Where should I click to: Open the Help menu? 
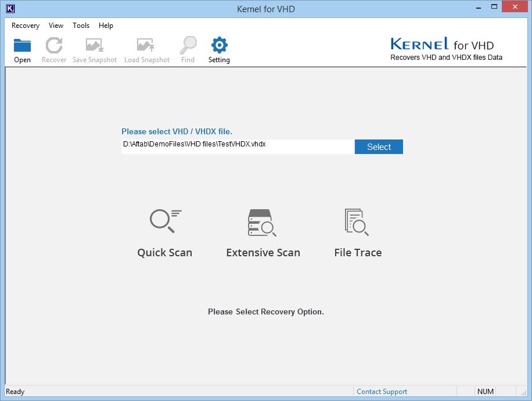[106, 26]
